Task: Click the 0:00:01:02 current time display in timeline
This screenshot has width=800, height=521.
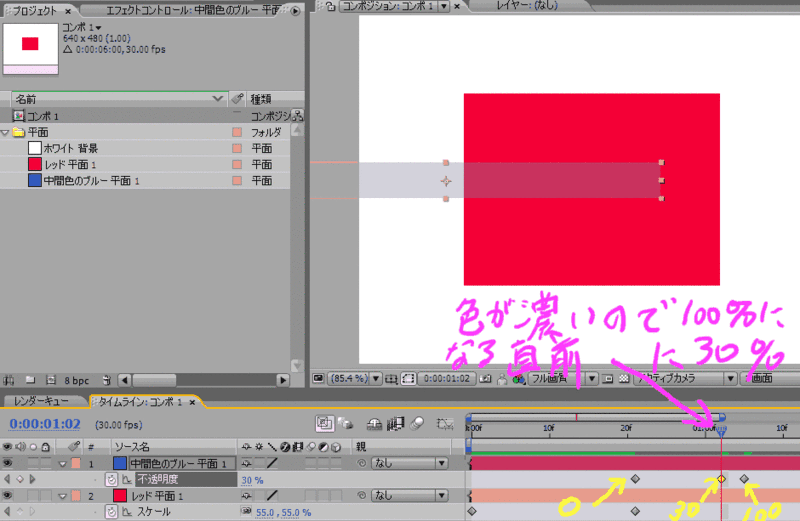Action: point(45,424)
